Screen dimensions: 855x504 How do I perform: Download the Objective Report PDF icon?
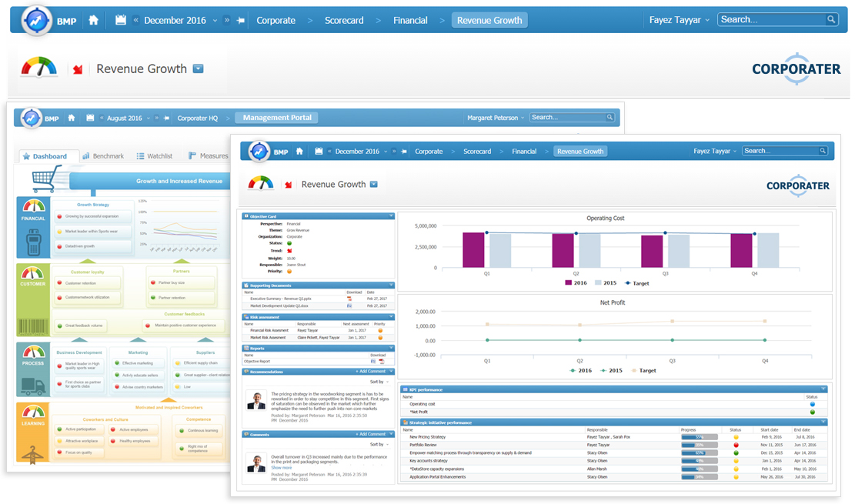coord(380,360)
